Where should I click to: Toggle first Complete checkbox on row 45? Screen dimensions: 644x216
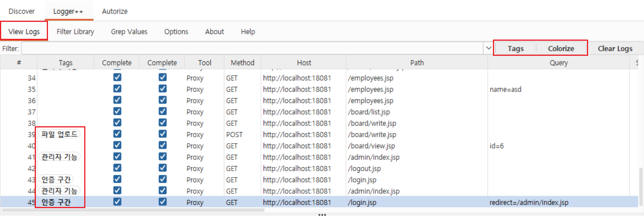117,202
